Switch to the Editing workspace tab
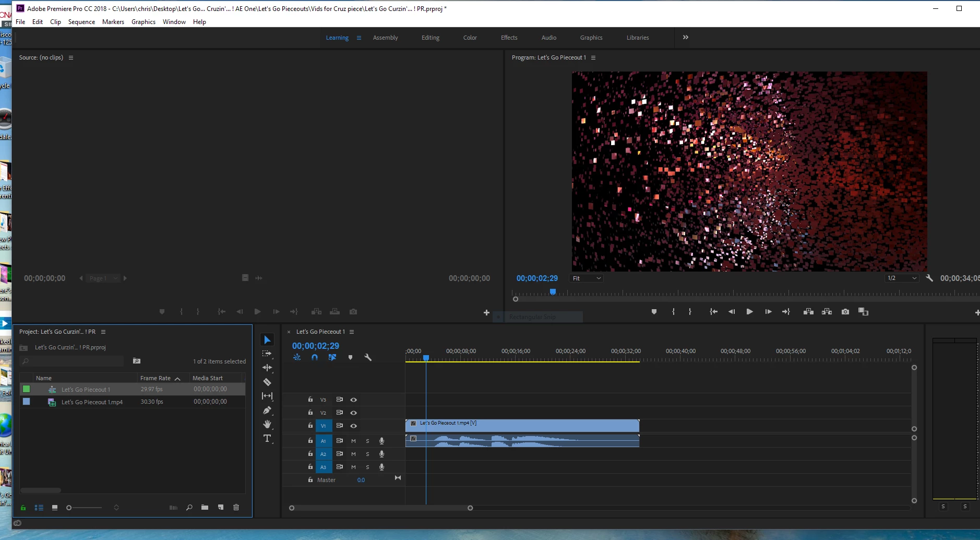This screenshot has height=540, width=980. [431, 38]
